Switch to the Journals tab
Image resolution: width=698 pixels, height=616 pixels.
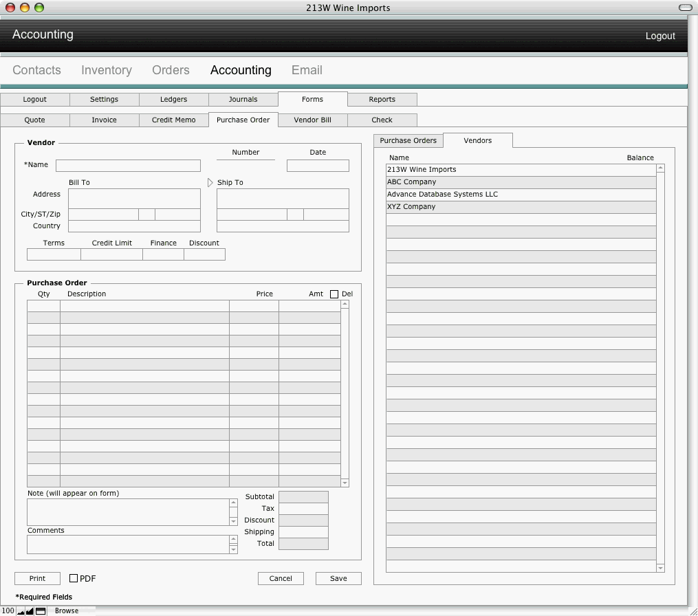(x=243, y=99)
